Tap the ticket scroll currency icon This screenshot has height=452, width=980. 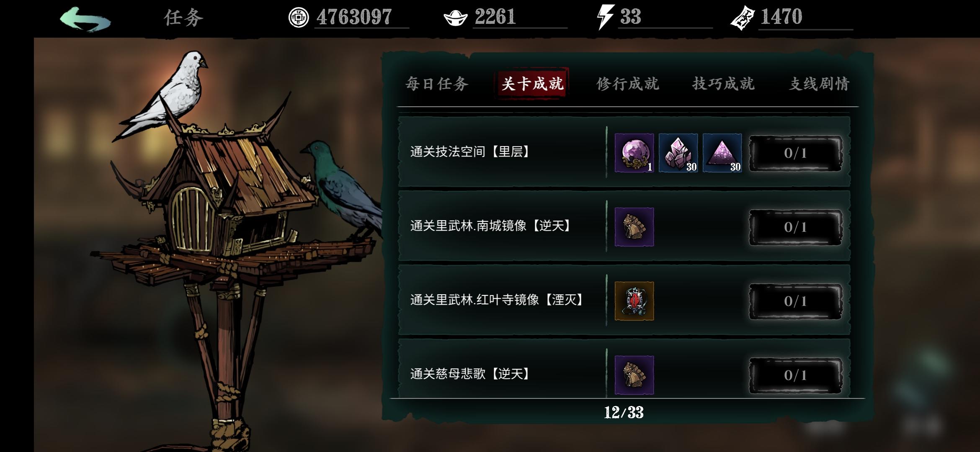(743, 18)
